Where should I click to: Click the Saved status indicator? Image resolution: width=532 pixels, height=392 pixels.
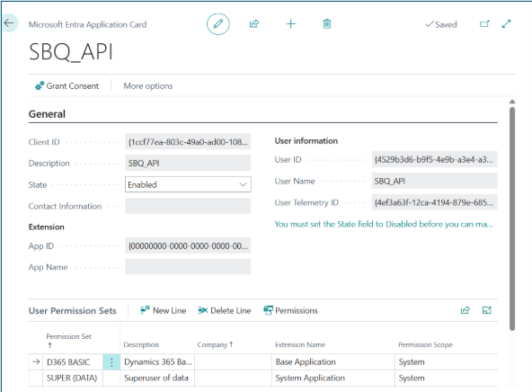(x=441, y=24)
